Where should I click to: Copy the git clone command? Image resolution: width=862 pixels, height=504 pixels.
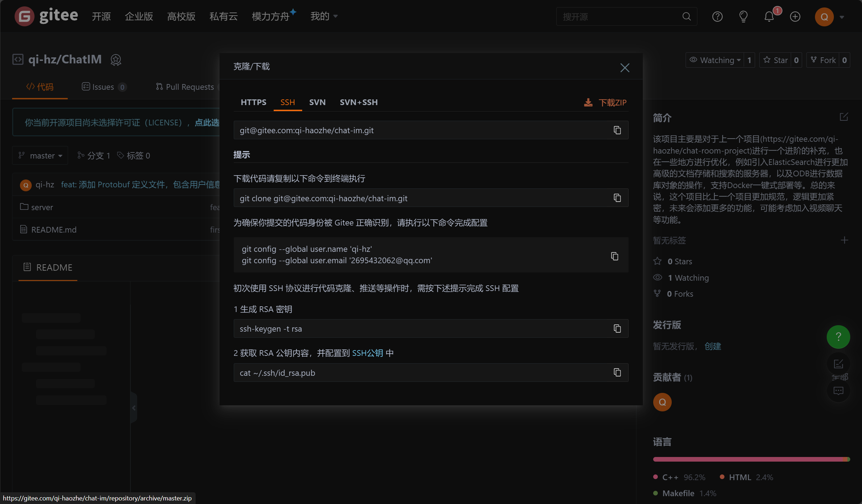tap(617, 198)
